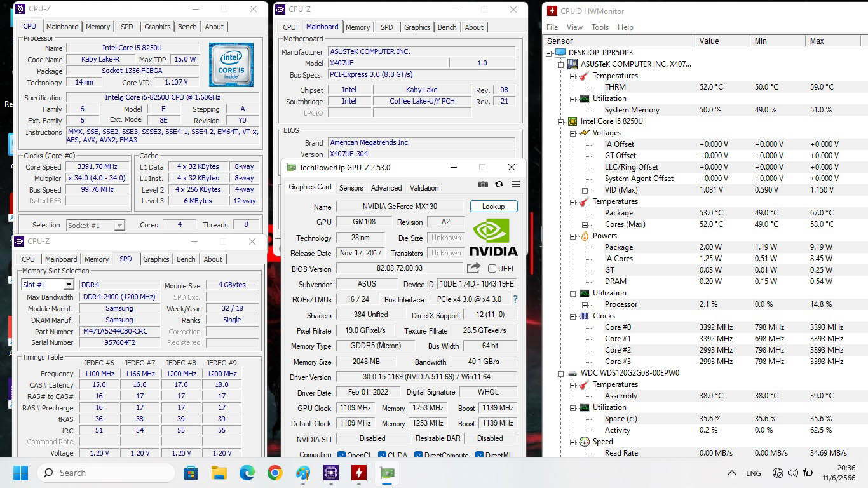Viewport: 868px width, 488px height.
Task: Toggle the CUDA computing checkbox
Action: tap(382, 455)
